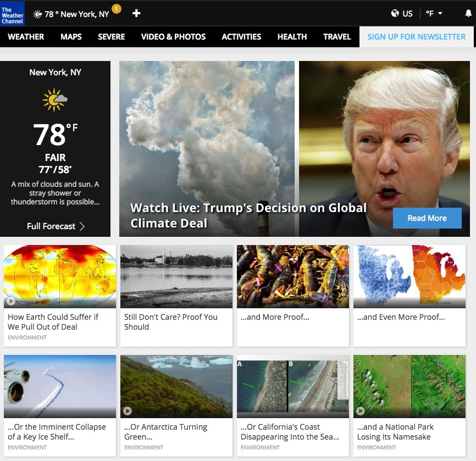Click the Great Lakes region map thumbnail

pyautogui.click(x=409, y=276)
